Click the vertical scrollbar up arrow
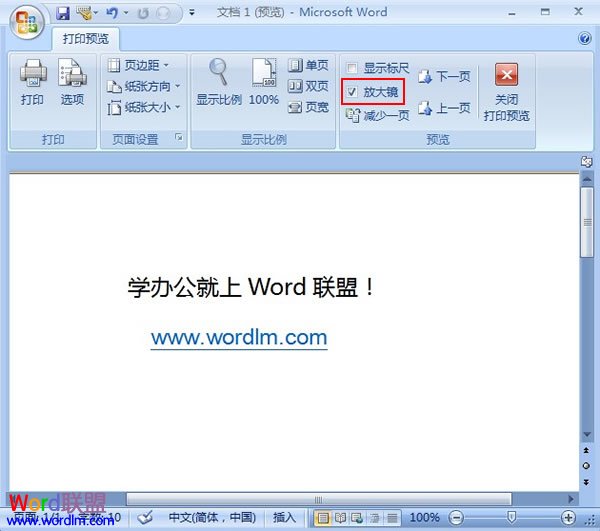600x531 pixels. pos(587,179)
